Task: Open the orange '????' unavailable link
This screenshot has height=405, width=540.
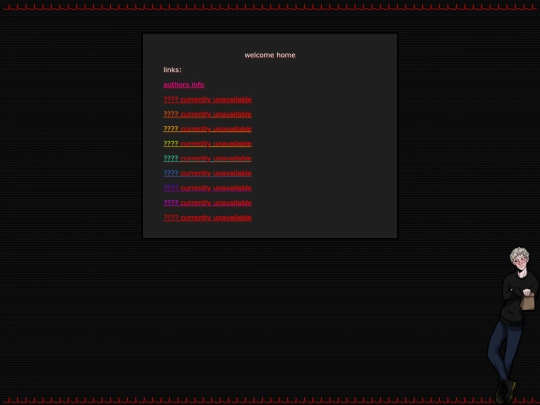Action: point(207,114)
